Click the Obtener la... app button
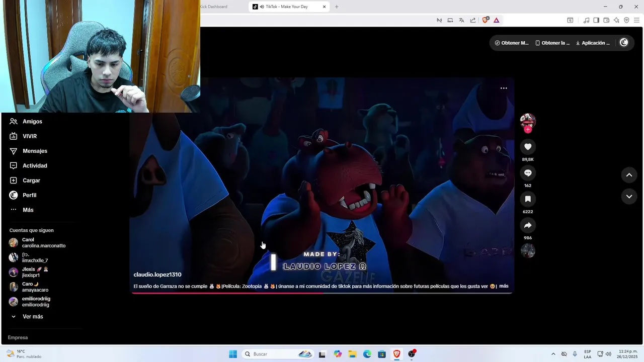Screen dimensions: 644x362 pos(552,43)
